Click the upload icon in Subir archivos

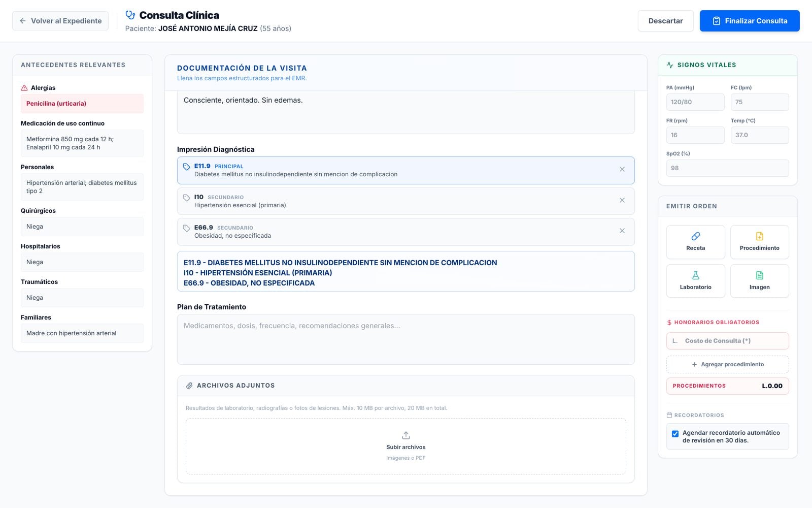[406, 435]
